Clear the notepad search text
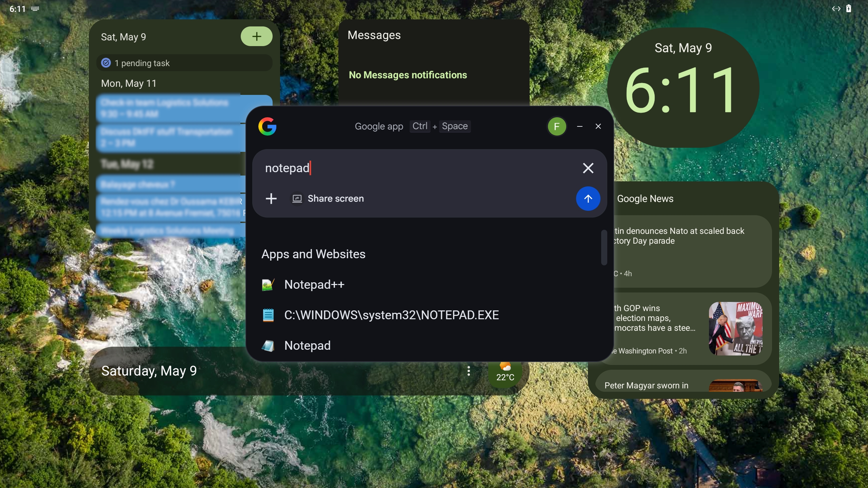The height and width of the screenshot is (488, 868). (588, 168)
